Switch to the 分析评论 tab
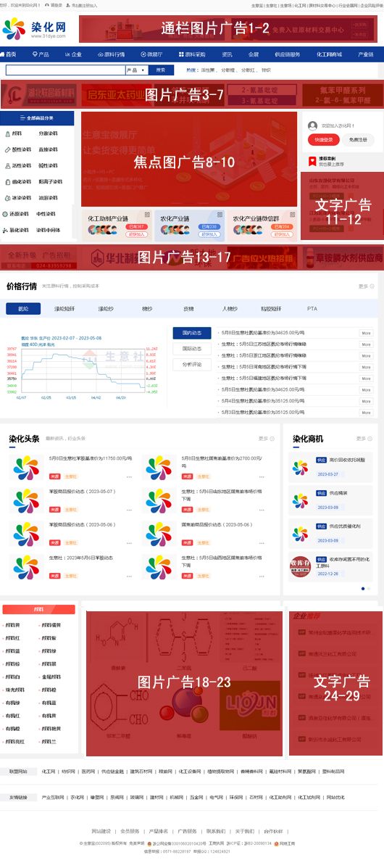The image size is (384, 868). [x=192, y=364]
